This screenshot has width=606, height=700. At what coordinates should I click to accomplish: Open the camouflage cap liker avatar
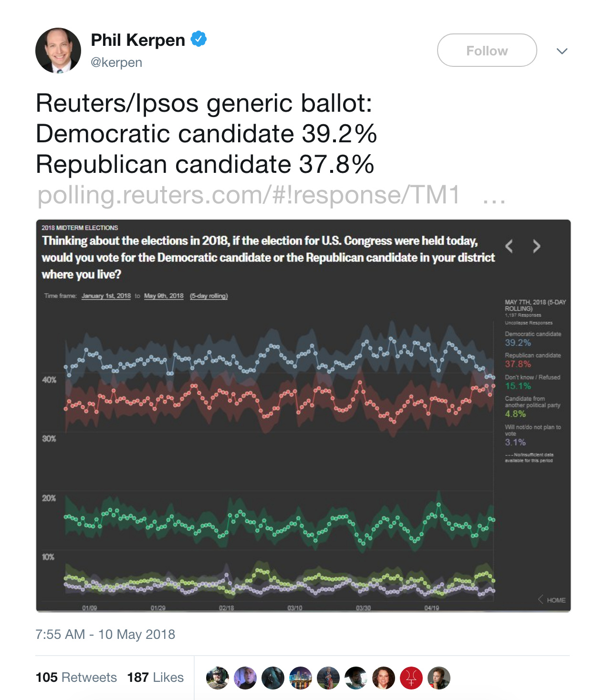(218, 678)
